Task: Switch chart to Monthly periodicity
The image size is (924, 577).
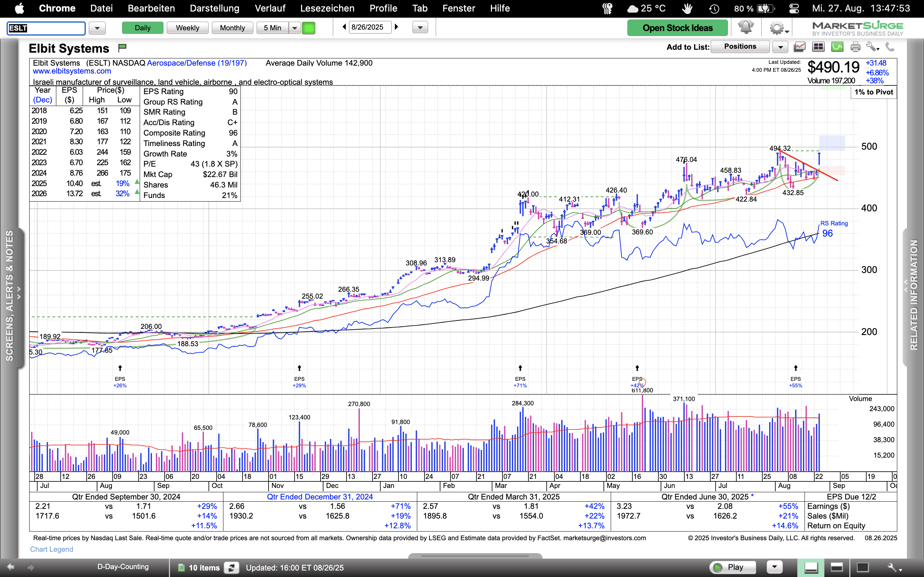Action: tap(232, 28)
